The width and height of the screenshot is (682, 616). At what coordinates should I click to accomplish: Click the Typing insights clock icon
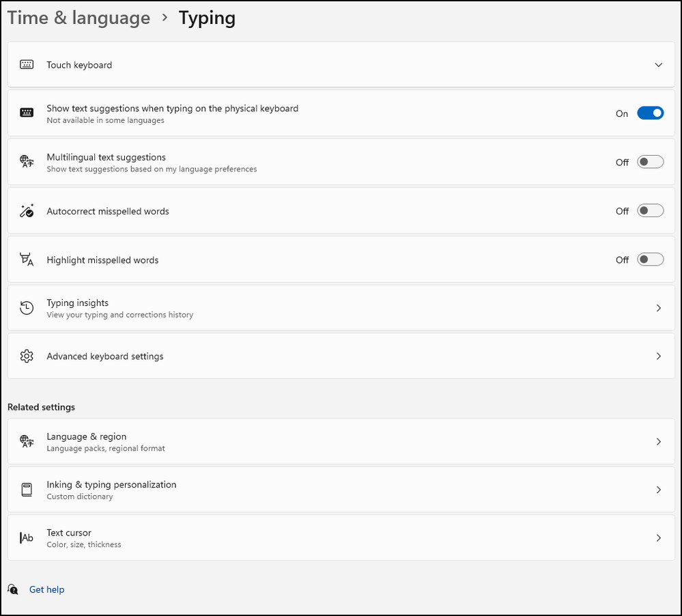click(27, 308)
